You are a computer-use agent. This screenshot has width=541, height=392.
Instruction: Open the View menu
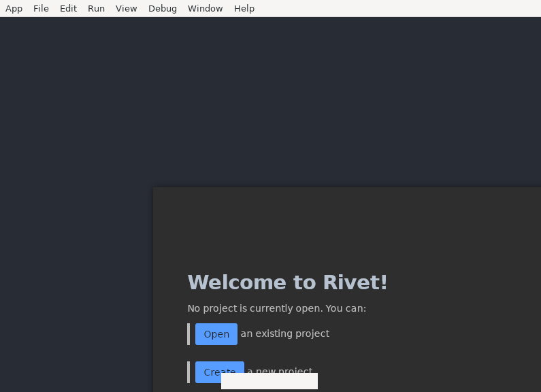(x=127, y=8)
